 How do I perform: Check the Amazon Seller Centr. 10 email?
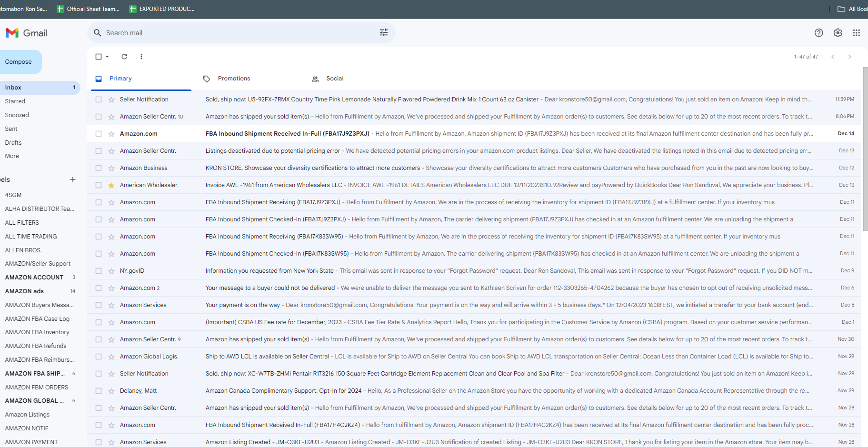click(99, 117)
